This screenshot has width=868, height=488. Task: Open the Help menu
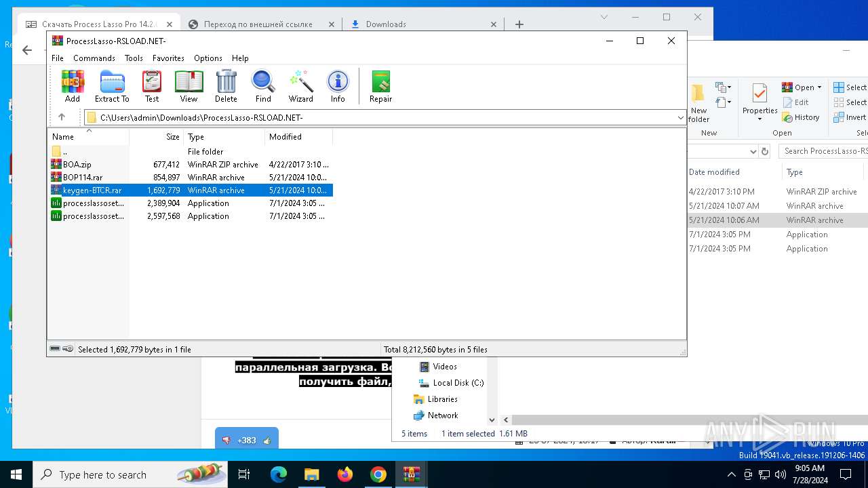click(240, 58)
